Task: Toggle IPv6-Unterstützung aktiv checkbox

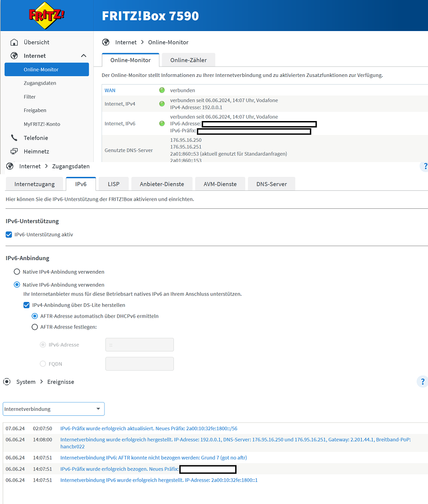Action: [x=9, y=234]
